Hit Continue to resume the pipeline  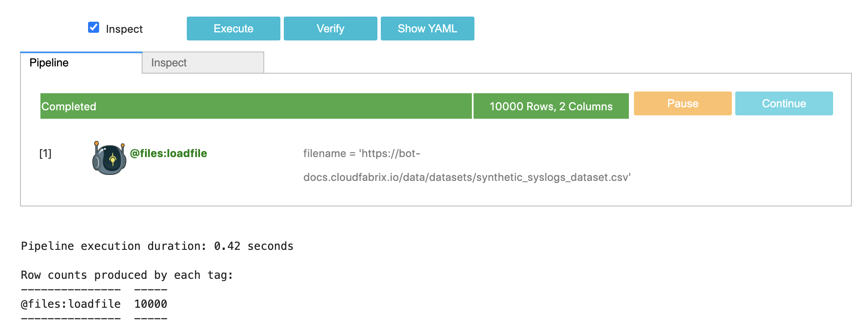[x=784, y=103]
